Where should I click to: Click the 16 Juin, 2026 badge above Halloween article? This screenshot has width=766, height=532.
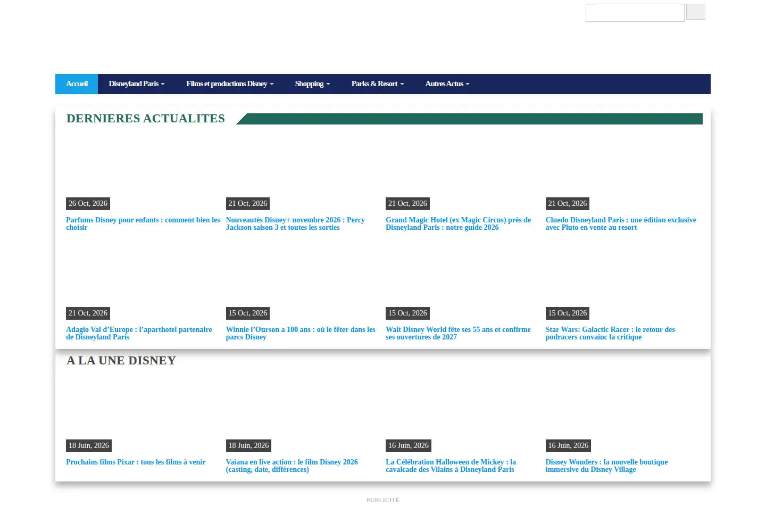409,446
